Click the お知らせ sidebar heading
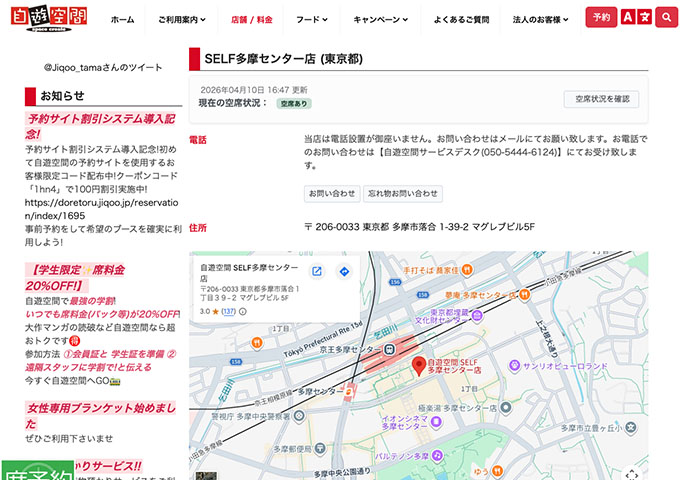Image resolution: width=680 pixels, height=480 pixels. [x=62, y=96]
